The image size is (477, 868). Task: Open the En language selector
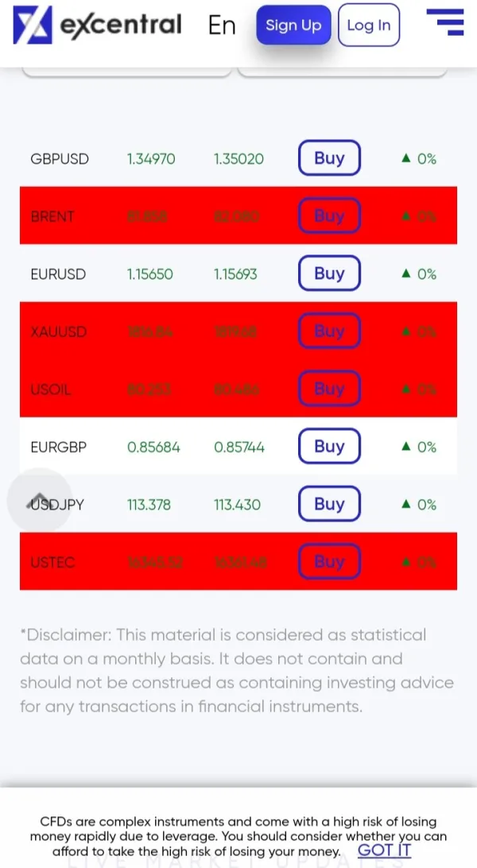[x=222, y=25]
